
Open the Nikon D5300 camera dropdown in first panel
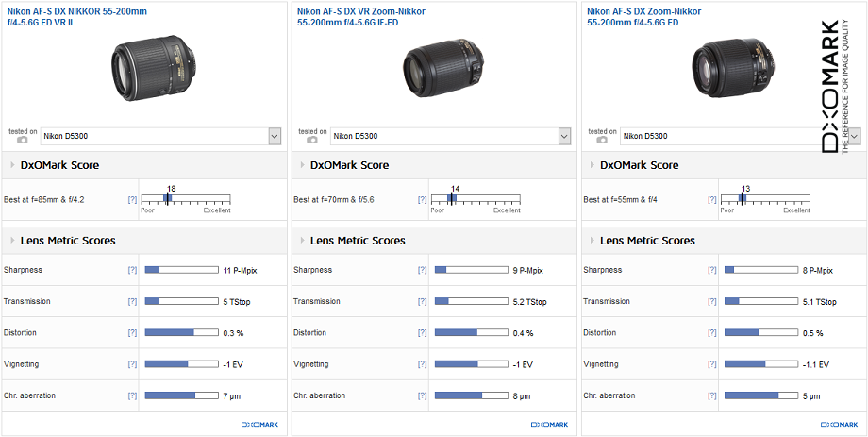point(275,137)
